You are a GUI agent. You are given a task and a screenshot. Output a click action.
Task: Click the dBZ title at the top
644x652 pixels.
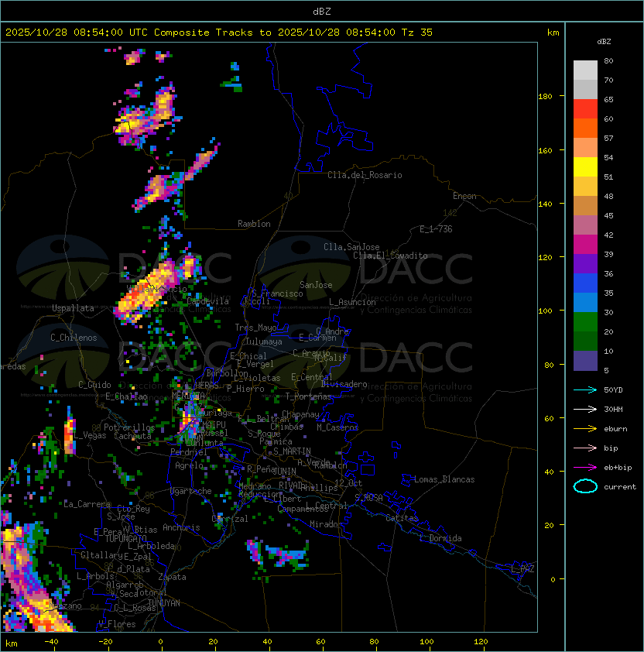(322, 11)
